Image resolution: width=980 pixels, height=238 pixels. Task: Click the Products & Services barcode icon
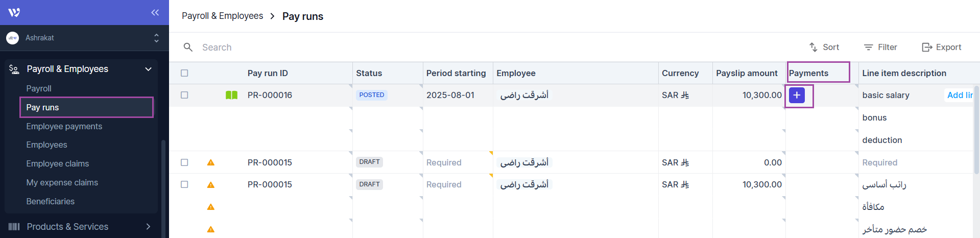14,226
